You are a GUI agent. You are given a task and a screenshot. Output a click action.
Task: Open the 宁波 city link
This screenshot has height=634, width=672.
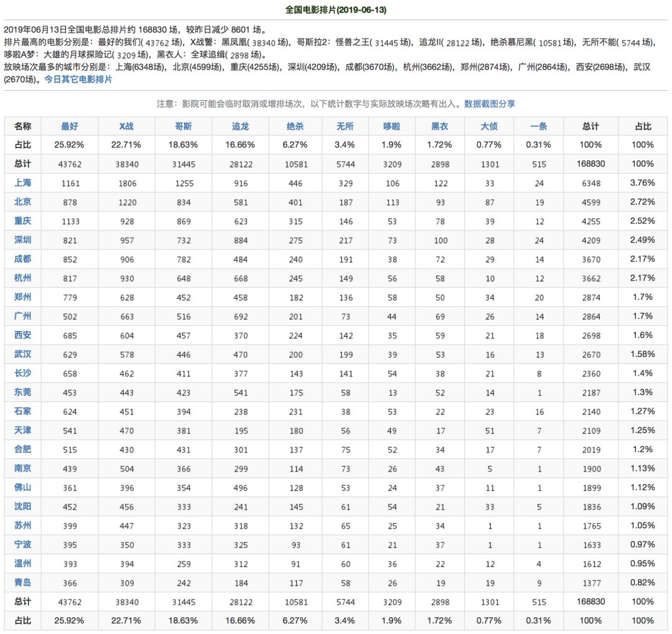click(23, 545)
